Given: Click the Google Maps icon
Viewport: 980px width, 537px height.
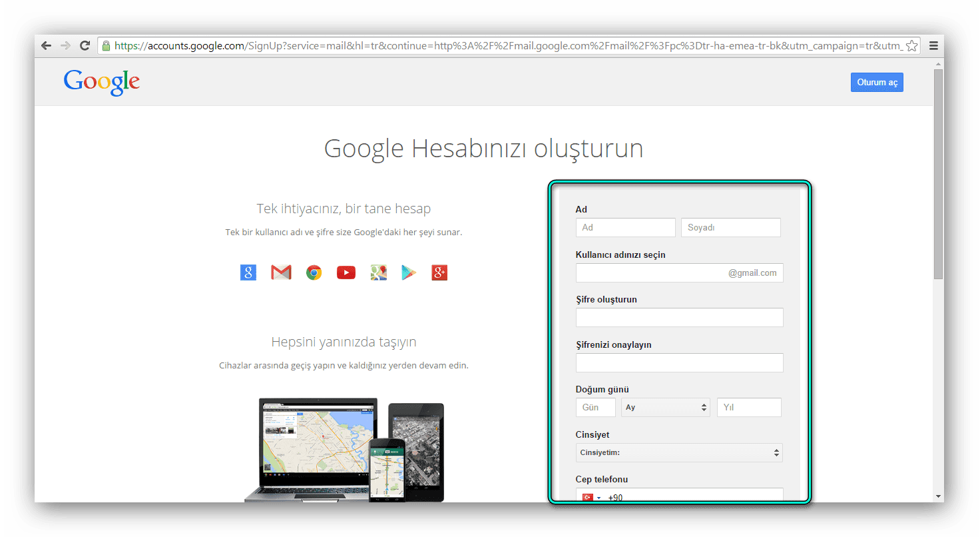Looking at the screenshot, I should click(x=379, y=272).
